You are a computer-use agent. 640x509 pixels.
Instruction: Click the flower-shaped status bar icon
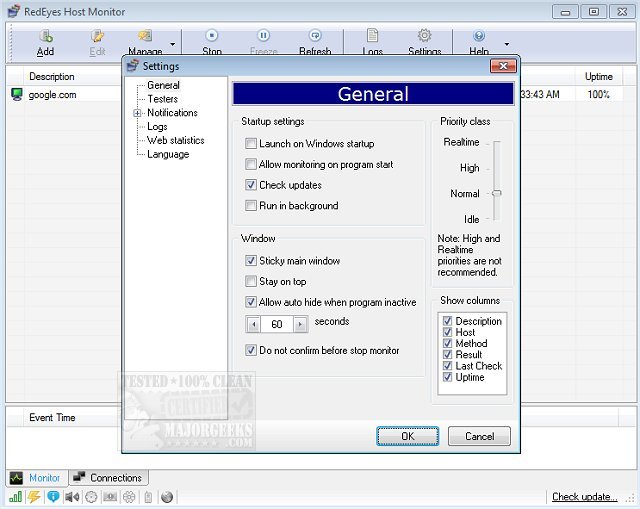(129, 497)
